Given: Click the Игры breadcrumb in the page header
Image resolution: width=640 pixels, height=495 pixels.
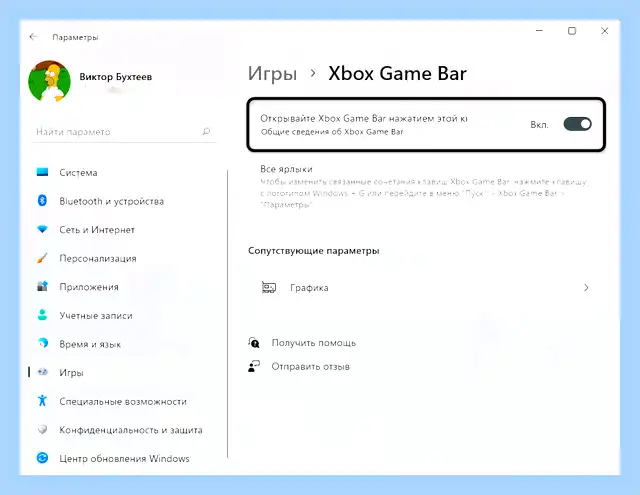Looking at the screenshot, I should point(272,74).
